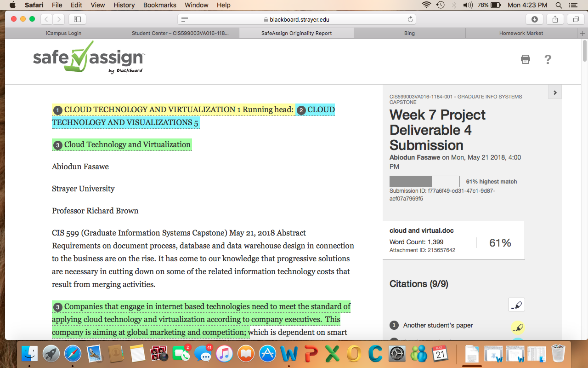Collapse the report details side panel

tap(555, 92)
